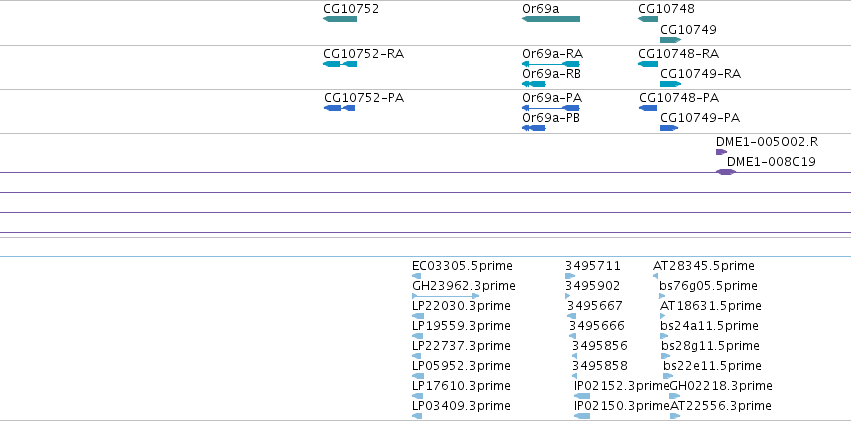This screenshot has width=851, height=421.
Task: Open the CG10752 gene label
Action: pos(351,9)
